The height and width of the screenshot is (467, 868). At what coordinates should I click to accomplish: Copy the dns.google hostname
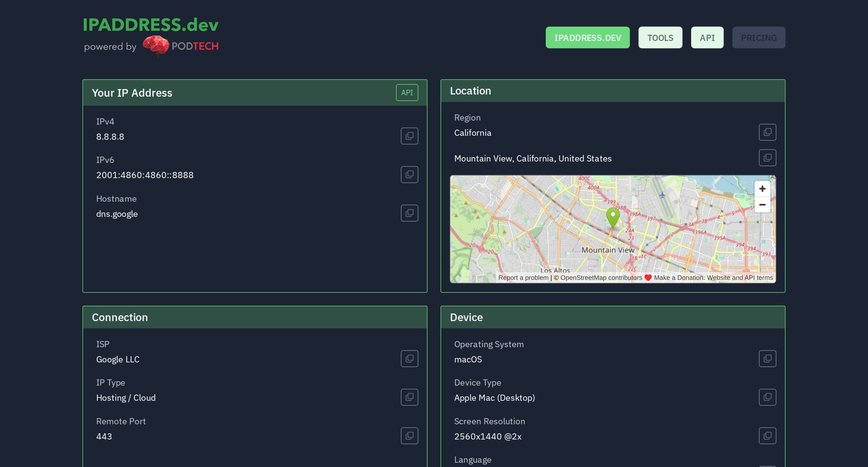click(x=409, y=213)
